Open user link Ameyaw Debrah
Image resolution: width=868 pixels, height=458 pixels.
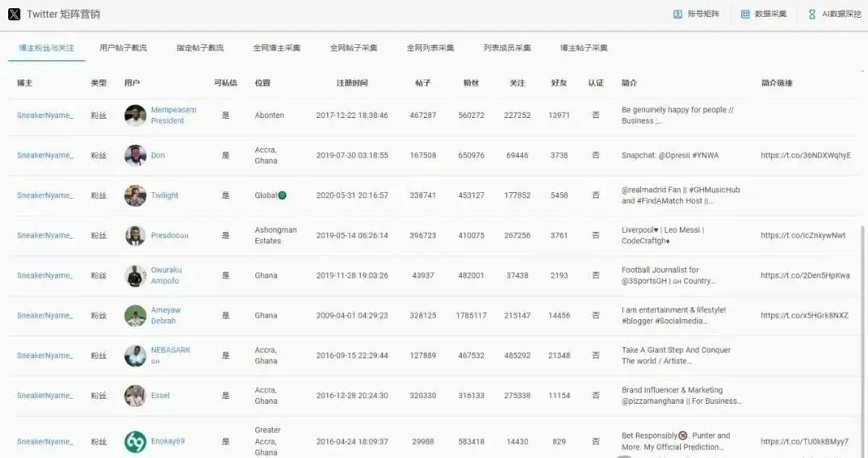click(166, 315)
